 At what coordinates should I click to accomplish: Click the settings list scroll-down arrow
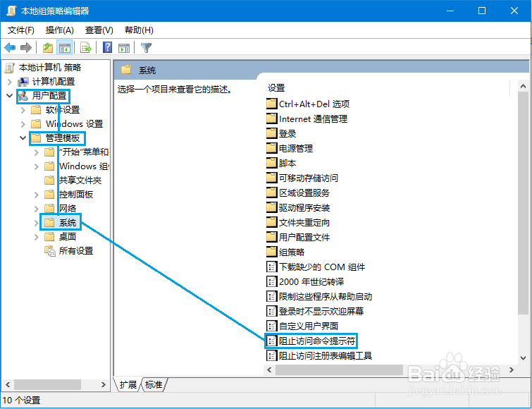523,358
